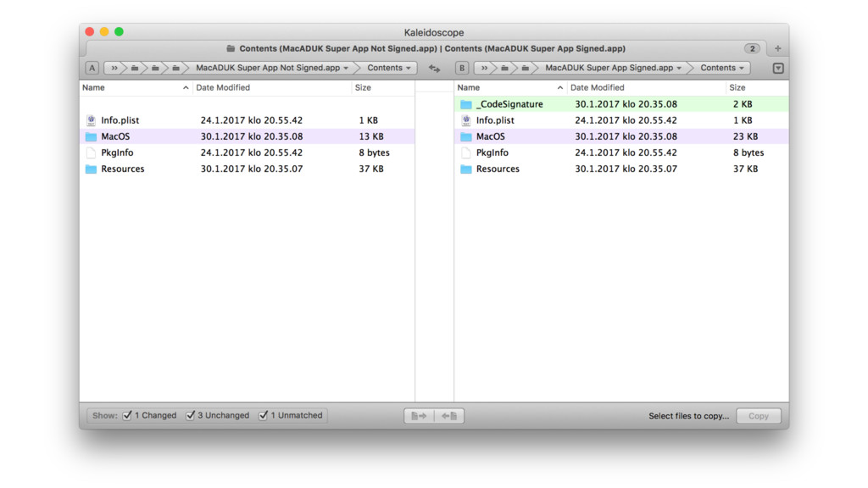Sort left pane by Size column
Screen dimensions: 868x488
(x=383, y=87)
